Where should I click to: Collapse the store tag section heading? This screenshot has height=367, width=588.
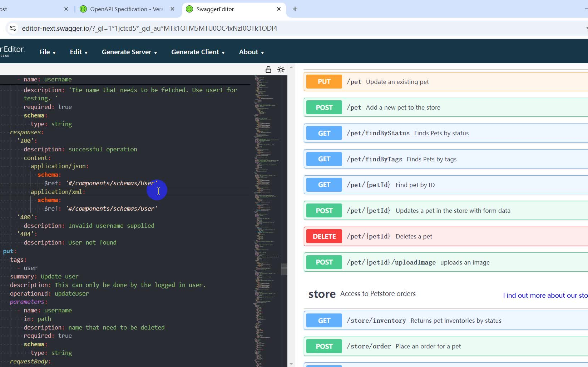322,294
